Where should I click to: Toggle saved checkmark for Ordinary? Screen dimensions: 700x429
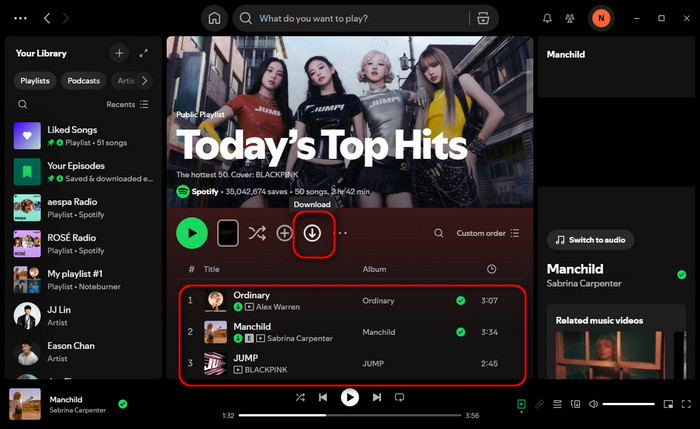click(x=461, y=301)
